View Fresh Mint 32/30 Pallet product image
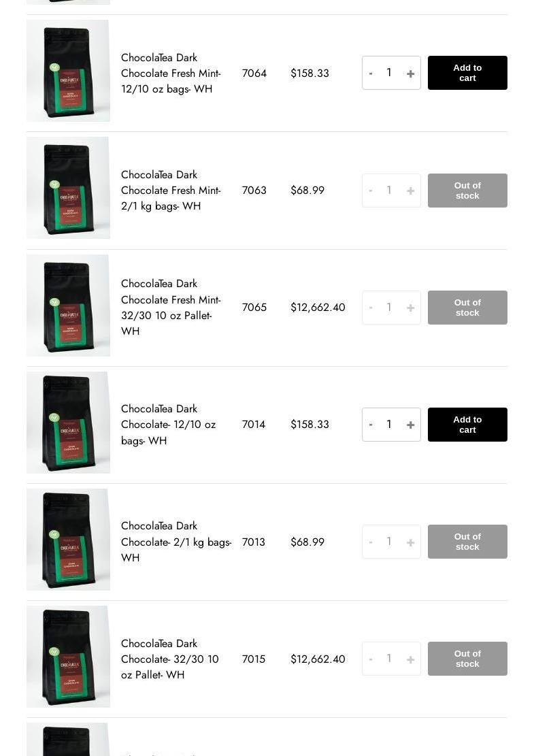 tap(68, 306)
